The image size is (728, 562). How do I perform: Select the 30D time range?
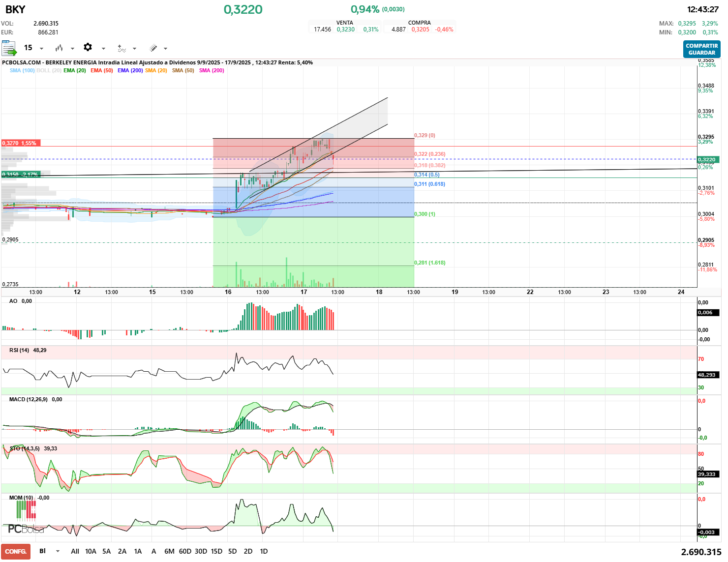coord(201,551)
